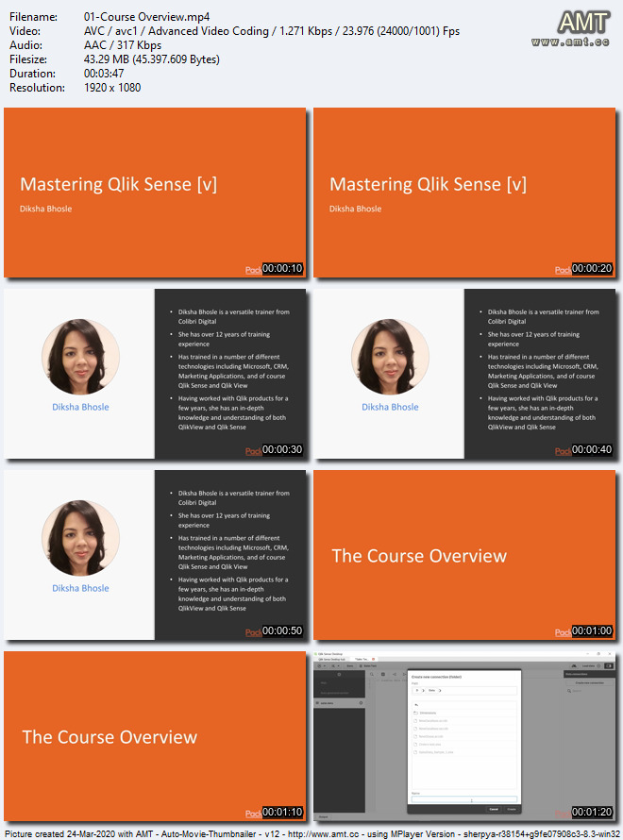Image resolution: width=623 pixels, height=840 pixels.
Task: Click the 'Resolution:' label
Action: click(37, 88)
